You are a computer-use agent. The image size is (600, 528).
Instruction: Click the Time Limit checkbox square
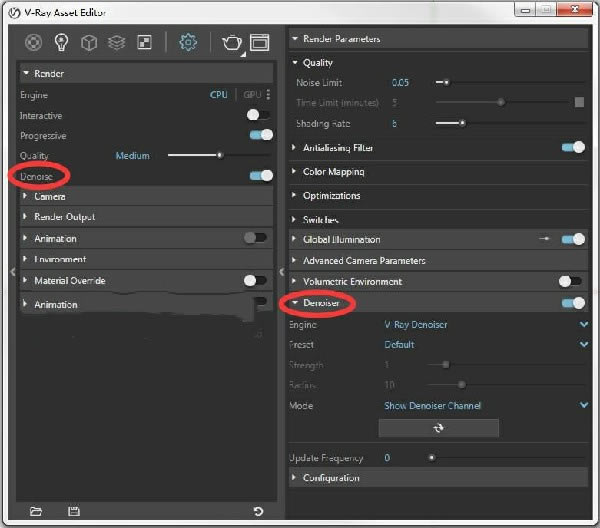[579, 102]
